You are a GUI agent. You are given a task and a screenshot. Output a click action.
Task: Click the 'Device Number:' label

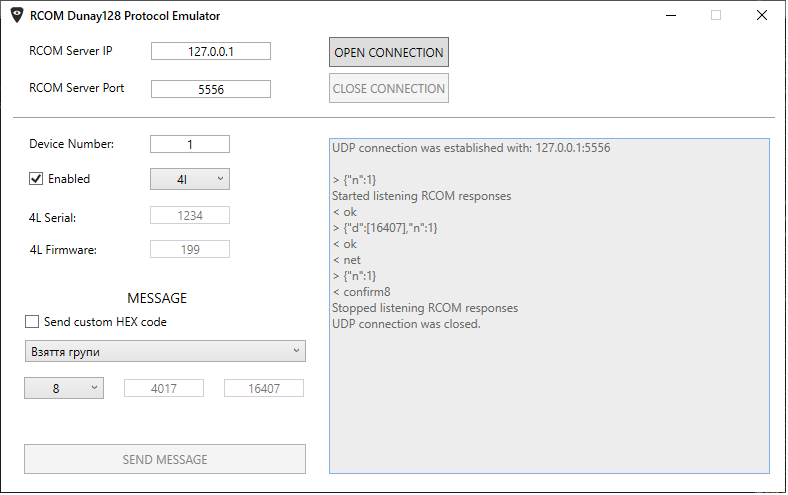pos(72,144)
